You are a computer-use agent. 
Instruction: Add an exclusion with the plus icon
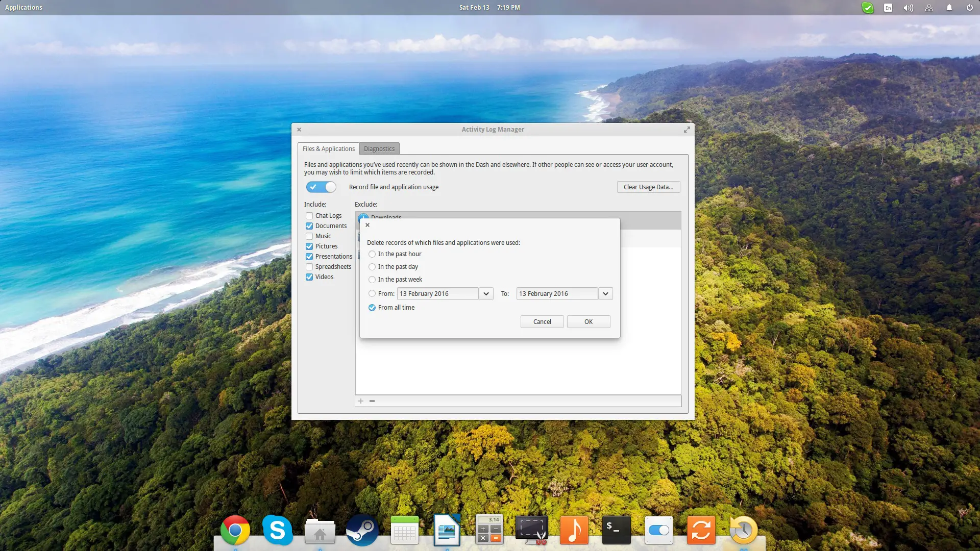[361, 401]
